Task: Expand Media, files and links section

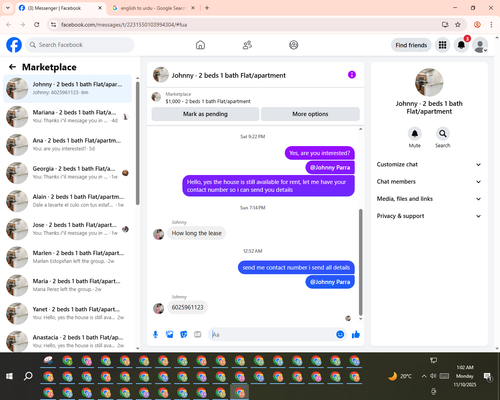Action: tap(429, 199)
